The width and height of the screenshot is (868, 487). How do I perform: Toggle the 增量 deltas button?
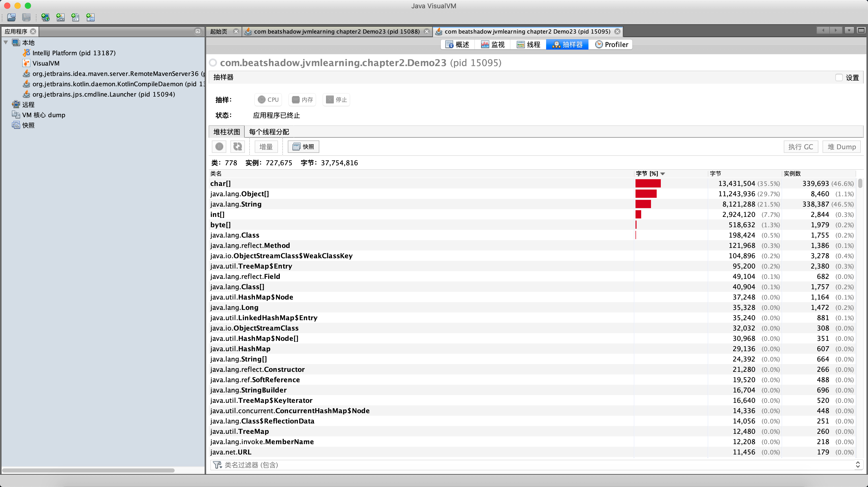pyautogui.click(x=266, y=146)
